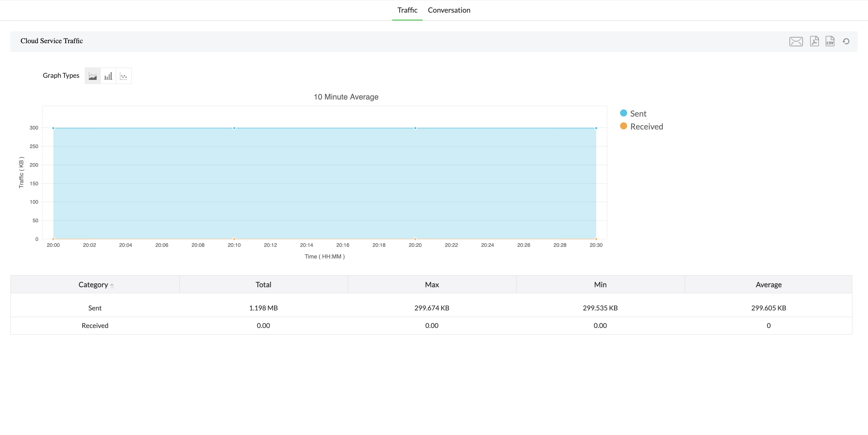Click the Average column header

(x=768, y=285)
